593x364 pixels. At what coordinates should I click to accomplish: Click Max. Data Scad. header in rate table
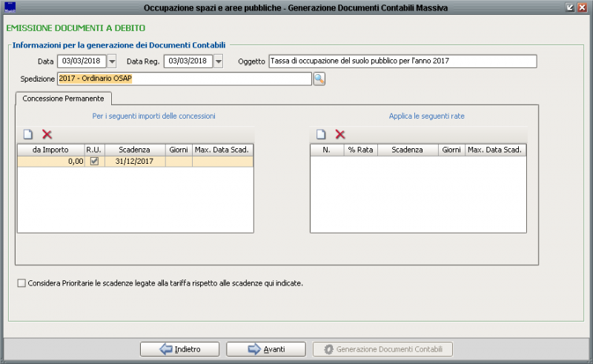pos(495,150)
